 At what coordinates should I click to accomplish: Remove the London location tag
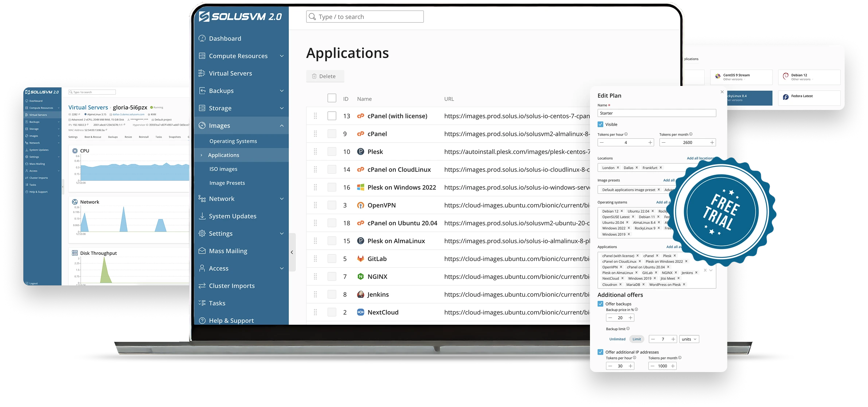618,167
